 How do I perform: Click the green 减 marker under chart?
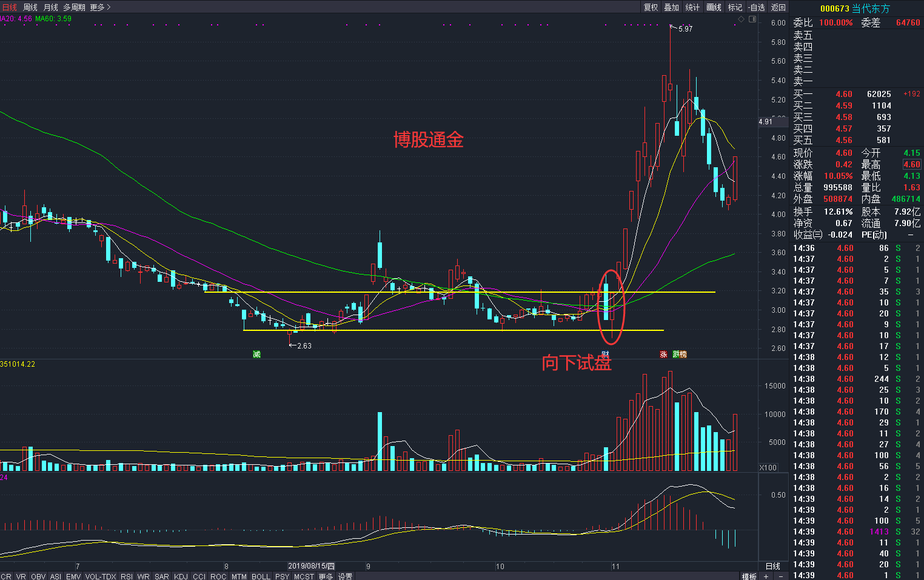click(x=256, y=354)
